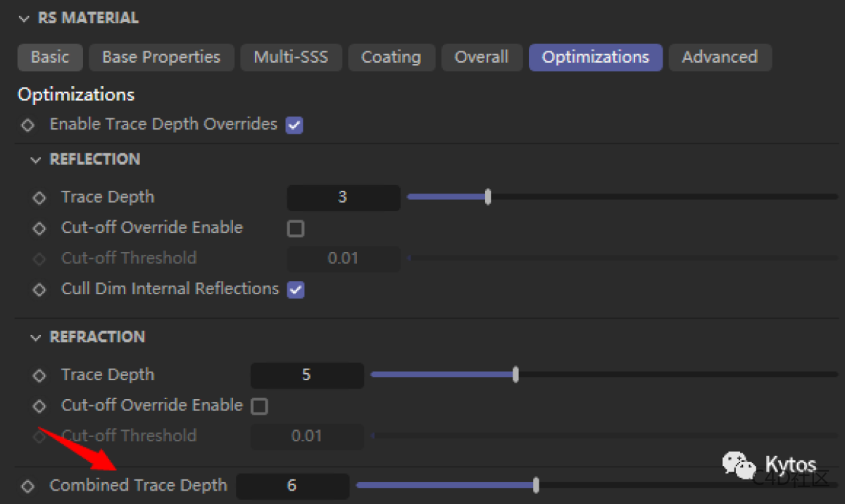Enable Cut-off Override in Reflection section

[296, 229]
